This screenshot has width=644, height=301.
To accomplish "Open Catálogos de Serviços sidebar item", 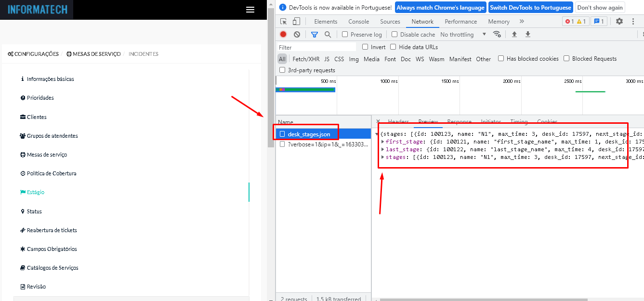I will pos(49,268).
